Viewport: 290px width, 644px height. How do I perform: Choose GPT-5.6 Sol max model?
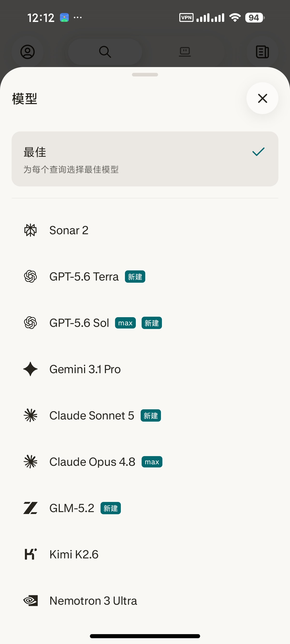[145, 323]
